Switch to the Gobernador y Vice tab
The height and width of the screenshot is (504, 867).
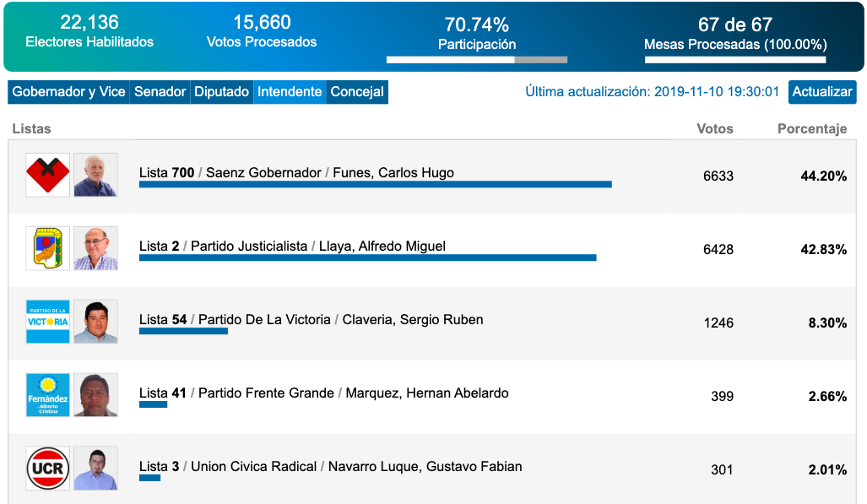[68, 92]
